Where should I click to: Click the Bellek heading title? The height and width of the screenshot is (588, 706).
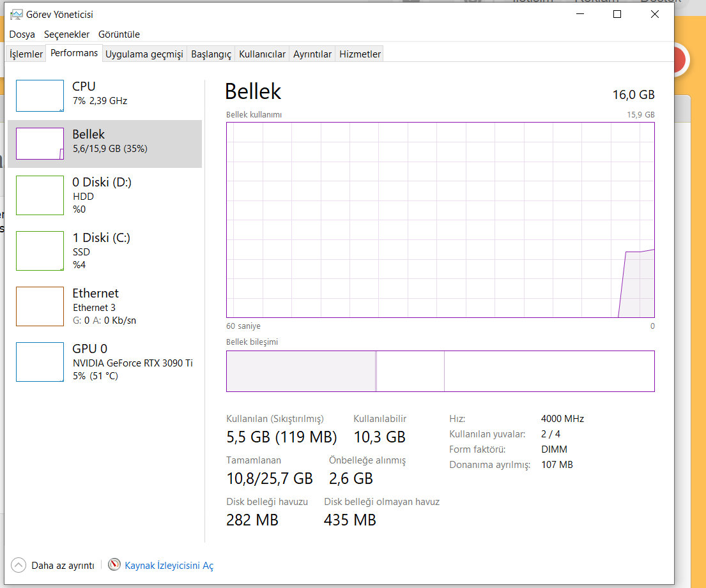[x=253, y=91]
